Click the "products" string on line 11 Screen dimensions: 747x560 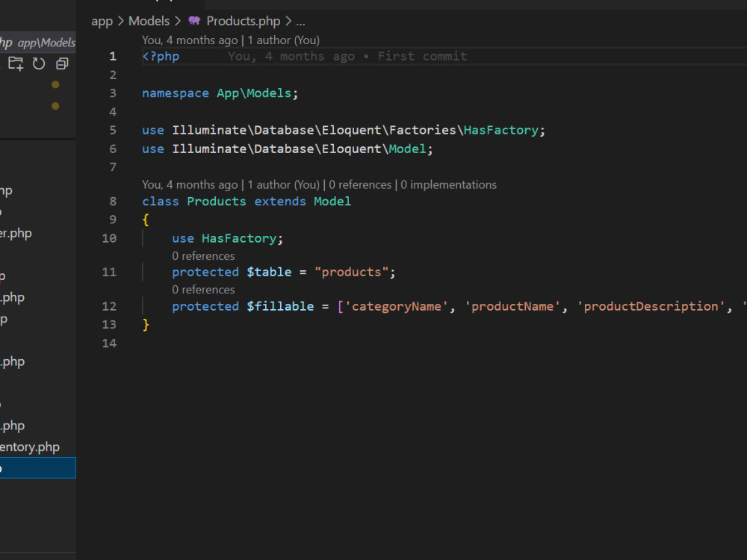pos(351,272)
